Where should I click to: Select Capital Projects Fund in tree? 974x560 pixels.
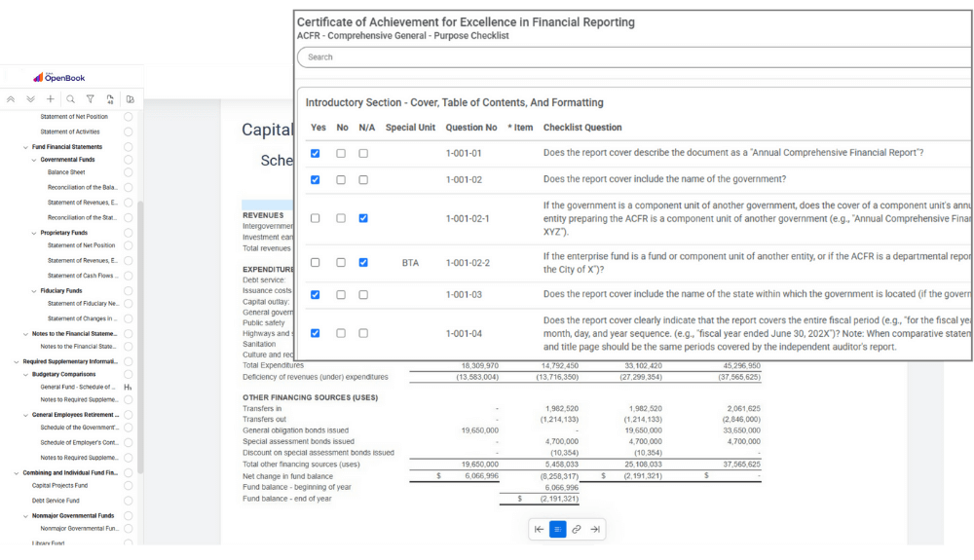pos(59,486)
